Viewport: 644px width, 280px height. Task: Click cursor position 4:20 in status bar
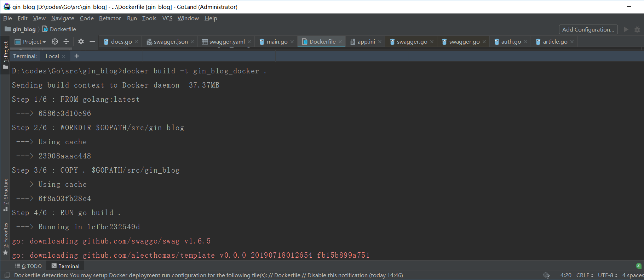click(566, 275)
